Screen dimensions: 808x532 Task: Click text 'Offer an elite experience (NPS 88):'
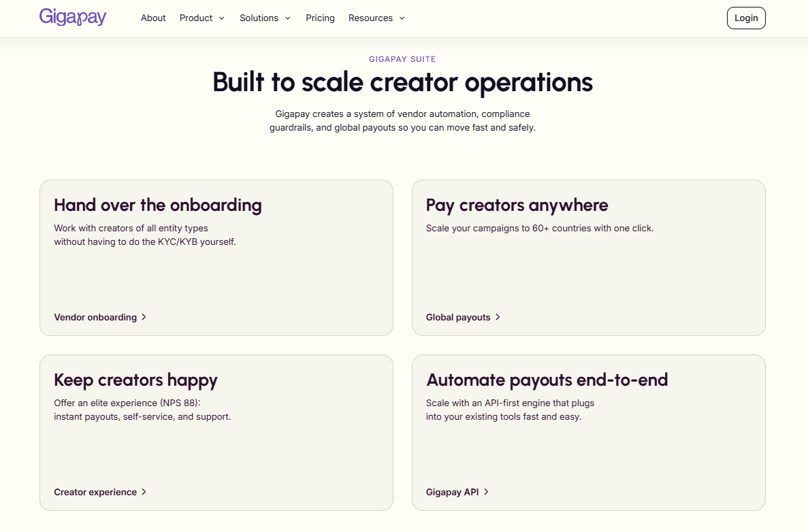[x=127, y=403]
